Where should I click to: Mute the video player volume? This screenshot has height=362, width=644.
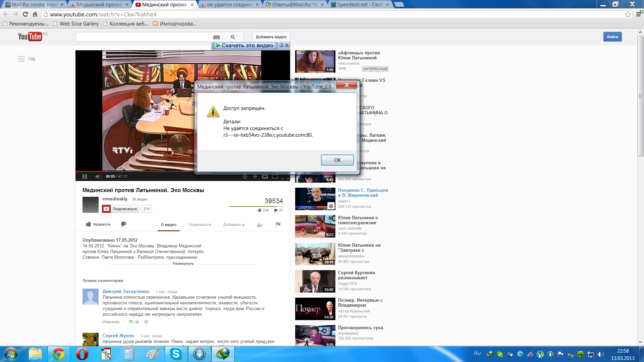[98, 177]
